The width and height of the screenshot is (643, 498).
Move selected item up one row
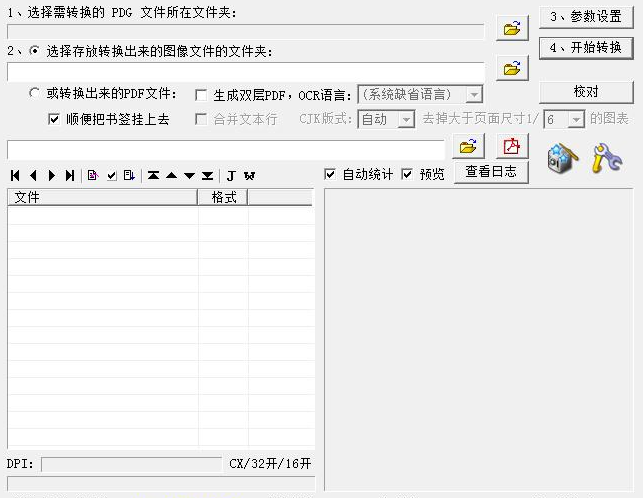coord(172,176)
